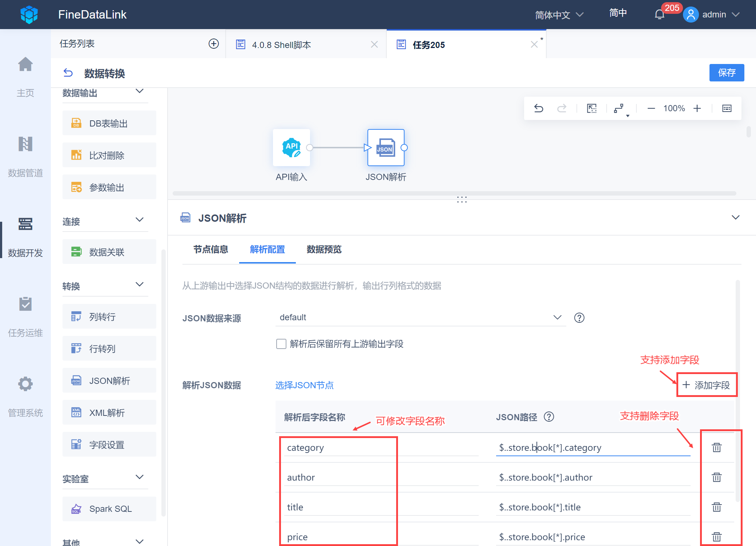Image resolution: width=756 pixels, height=546 pixels.
Task: Click the zoom out minus icon
Action: (651, 108)
